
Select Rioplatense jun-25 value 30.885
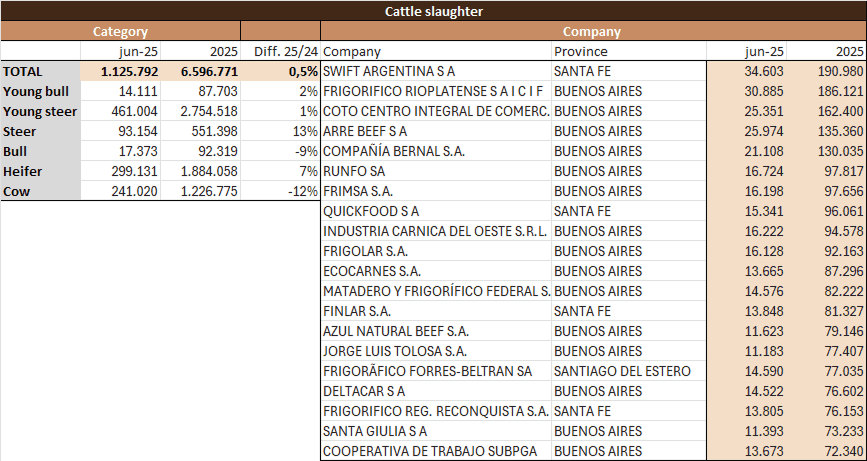click(x=746, y=91)
